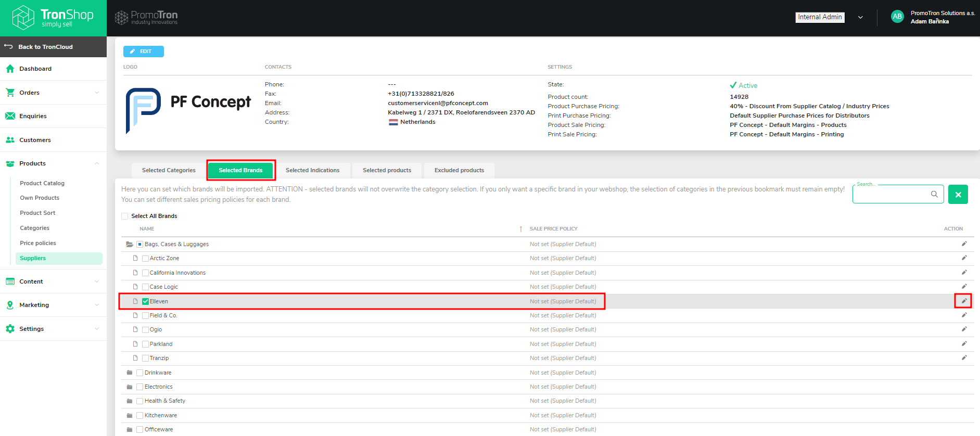Edit price policy for Tranzip
Viewport: 980px width, 436px height.
coord(964,358)
